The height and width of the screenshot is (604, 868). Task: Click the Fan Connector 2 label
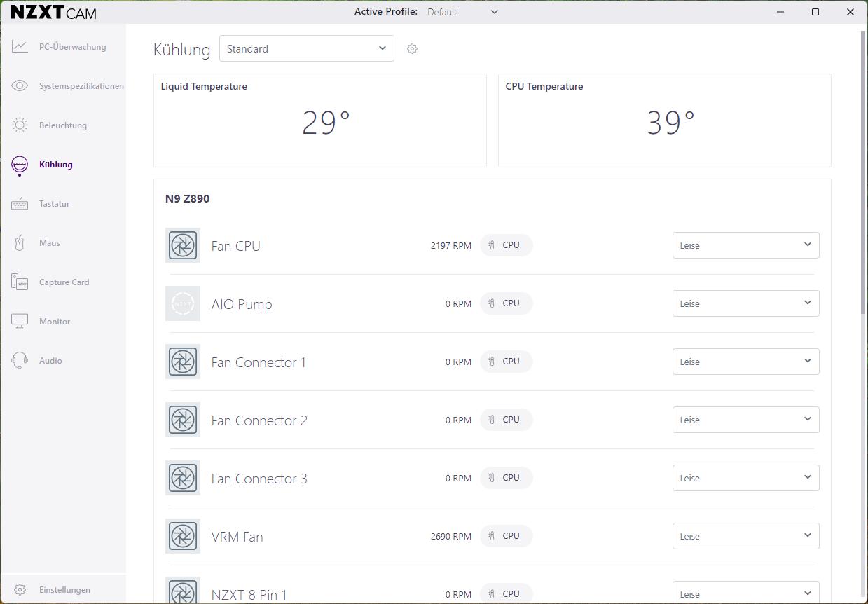[259, 420]
